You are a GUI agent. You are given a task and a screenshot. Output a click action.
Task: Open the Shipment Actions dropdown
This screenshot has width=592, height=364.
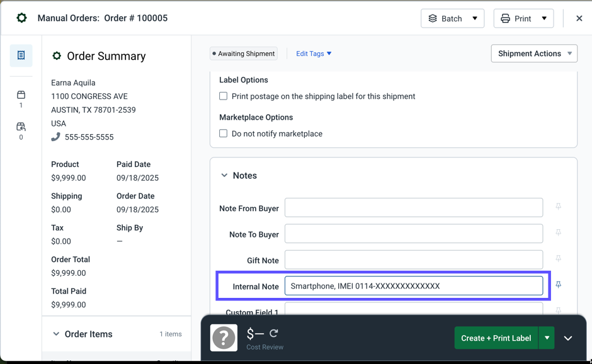coord(534,54)
